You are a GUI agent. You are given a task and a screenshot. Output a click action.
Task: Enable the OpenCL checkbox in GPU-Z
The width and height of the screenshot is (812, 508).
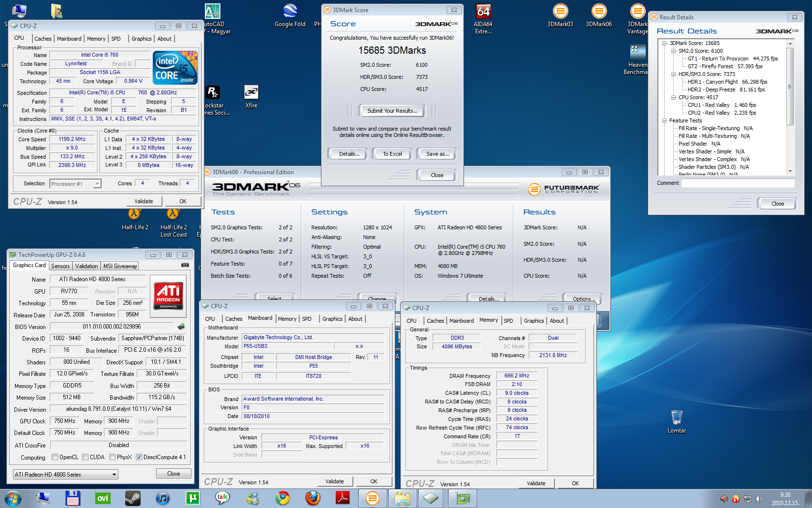click(55, 457)
